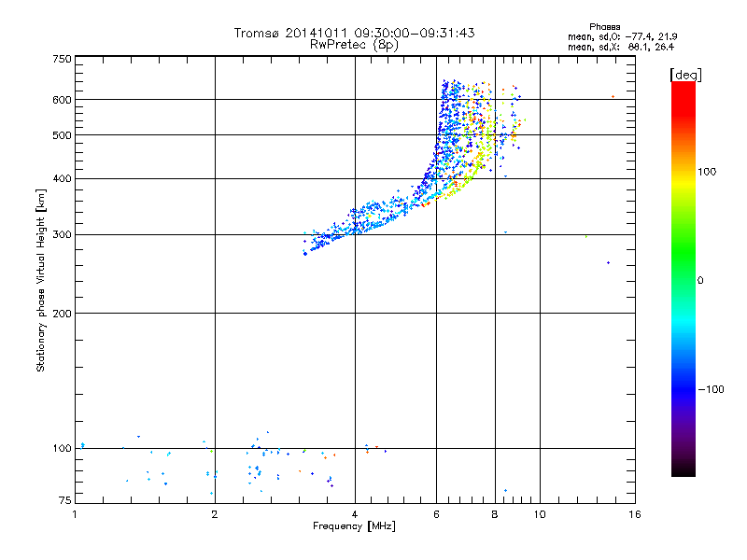The image size is (747, 560).
Task: Click the '200' y-axis tick label
Action: pyautogui.click(x=63, y=314)
